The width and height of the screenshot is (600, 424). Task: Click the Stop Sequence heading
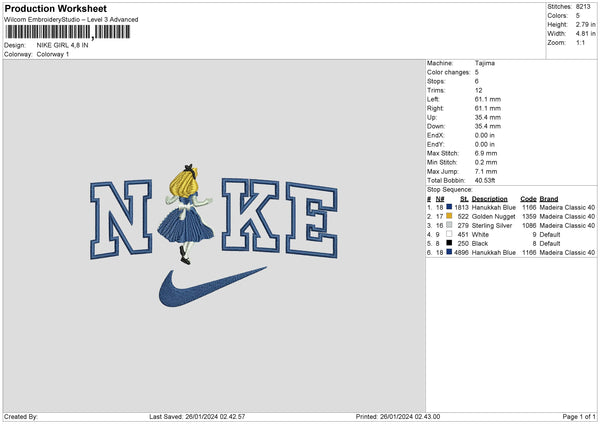click(450, 190)
